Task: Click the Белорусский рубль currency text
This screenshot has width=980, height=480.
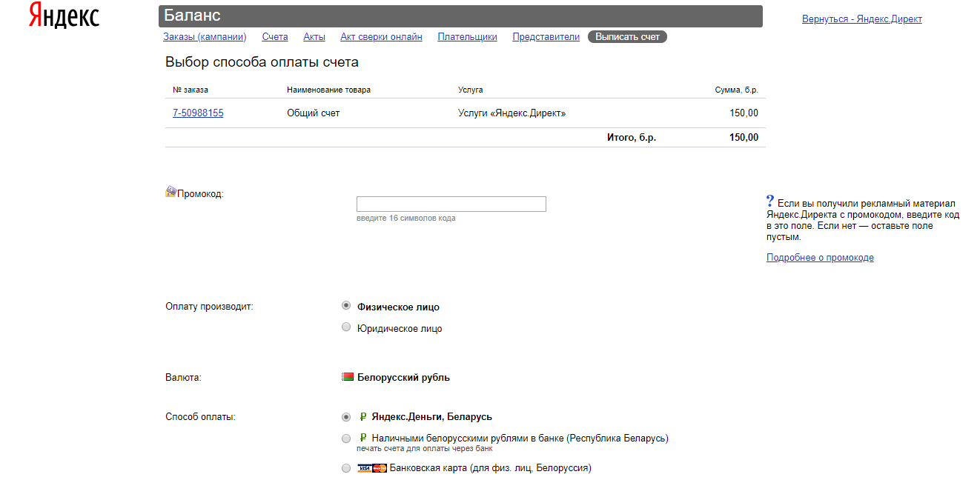Action: tap(403, 378)
